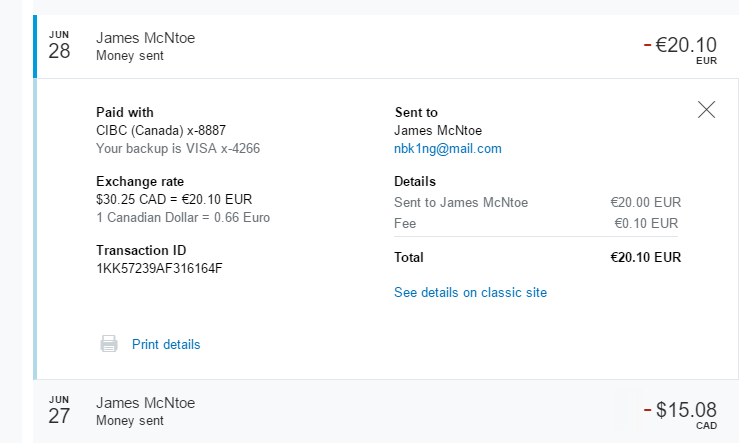Select the Transaction ID 1KK57239AF316164F text
This screenshot has height=443, width=740.
(x=159, y=269)
